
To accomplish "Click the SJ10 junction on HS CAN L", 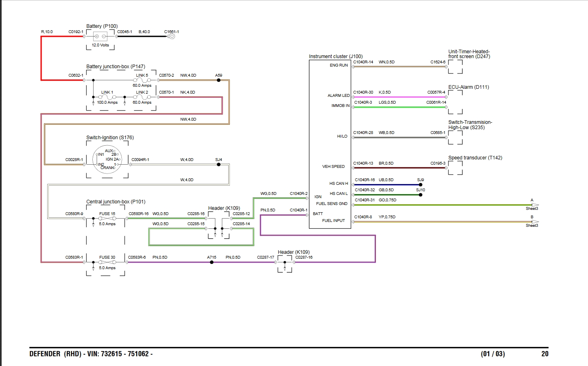I will (x=420, y=195).
